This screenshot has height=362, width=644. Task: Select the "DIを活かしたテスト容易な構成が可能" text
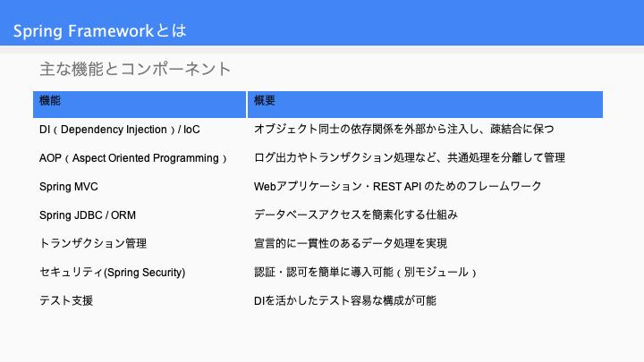[x=345, y=300]
